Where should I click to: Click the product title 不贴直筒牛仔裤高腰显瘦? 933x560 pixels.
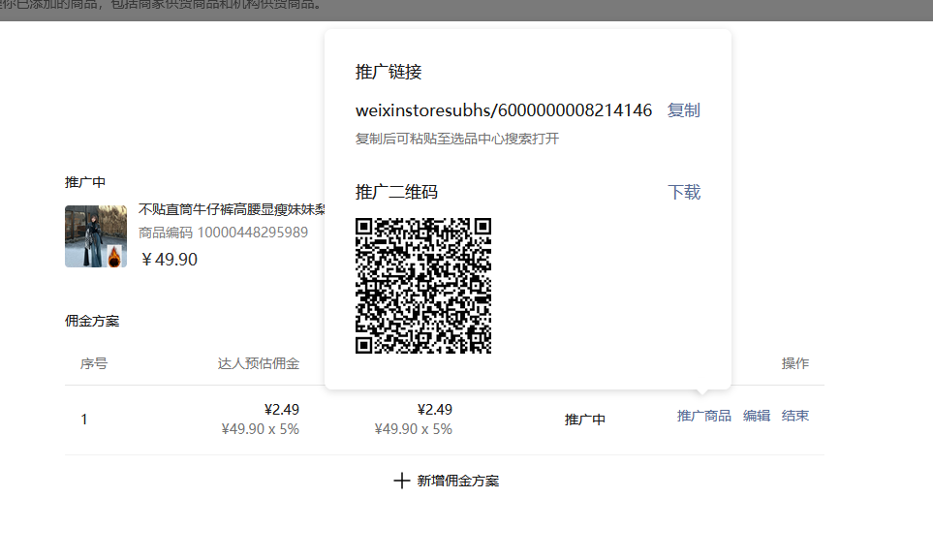tap(232, 209)
